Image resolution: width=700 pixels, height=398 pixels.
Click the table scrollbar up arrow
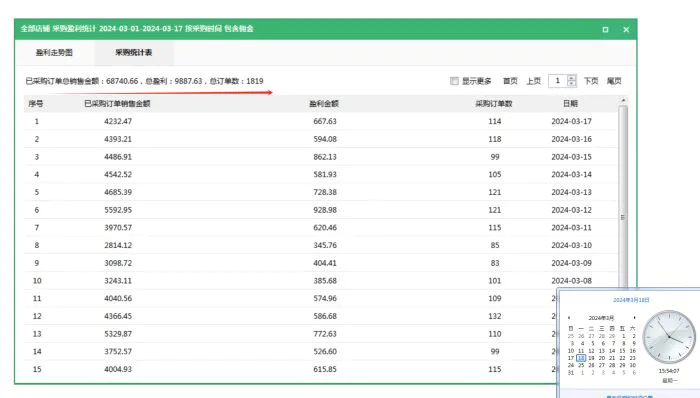(623, 101)
